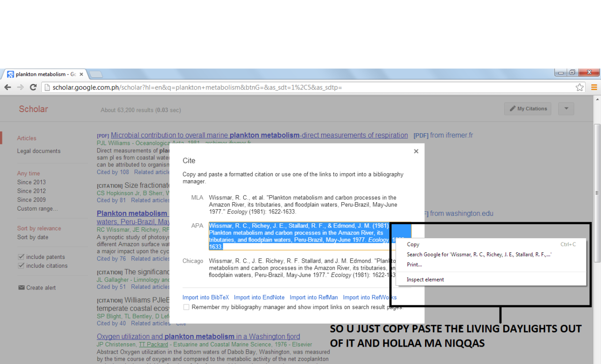This screenshot has height=364, width=601.
Task: Click My Citations button
Action: 529,109
